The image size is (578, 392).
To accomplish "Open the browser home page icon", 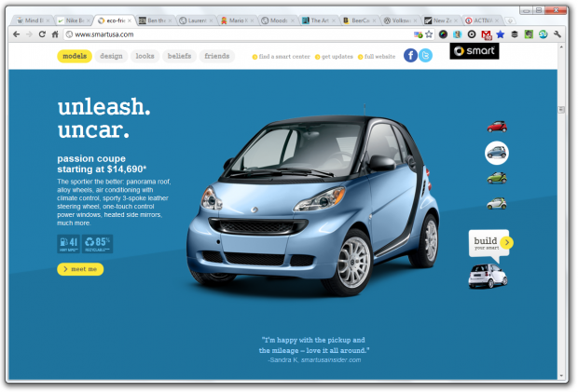I will (x=55, y=34).
